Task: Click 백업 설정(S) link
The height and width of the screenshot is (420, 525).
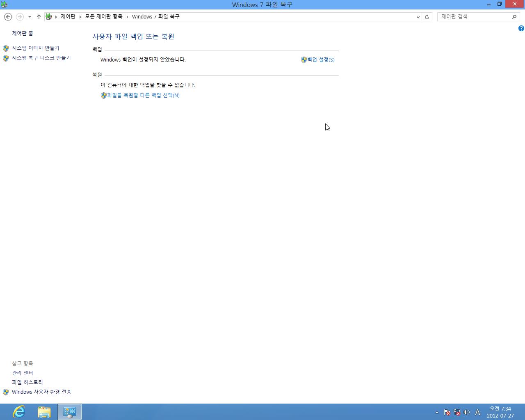Action: [x=321, y=59]
